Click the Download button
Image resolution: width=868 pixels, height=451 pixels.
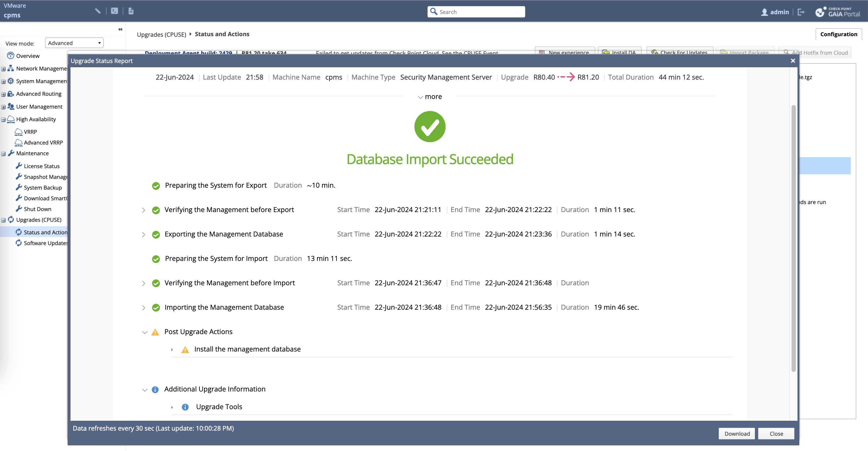(737, 434)
